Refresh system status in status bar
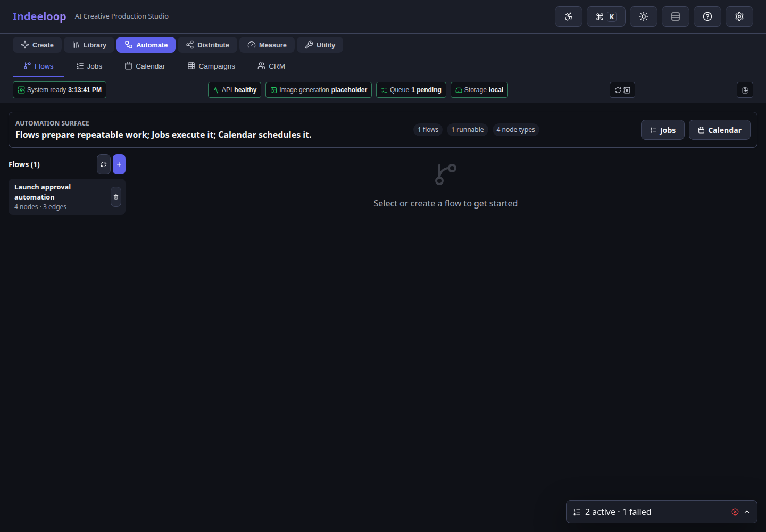This screenshot has width=766, height=532. point(622,90)
